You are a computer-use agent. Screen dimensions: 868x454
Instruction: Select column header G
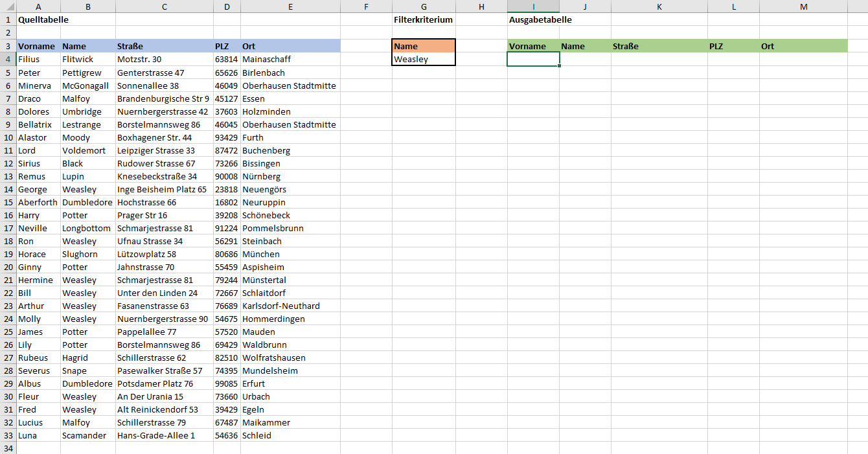click(x=424, y=6)
